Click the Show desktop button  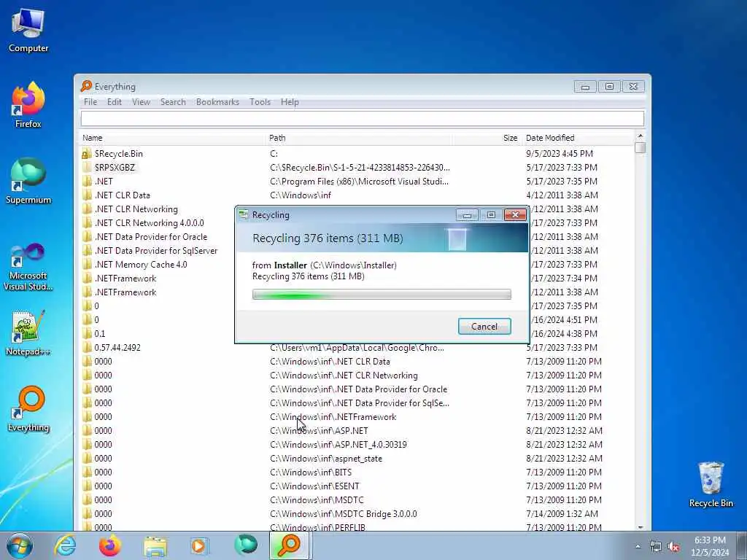[x=743, y=545]
